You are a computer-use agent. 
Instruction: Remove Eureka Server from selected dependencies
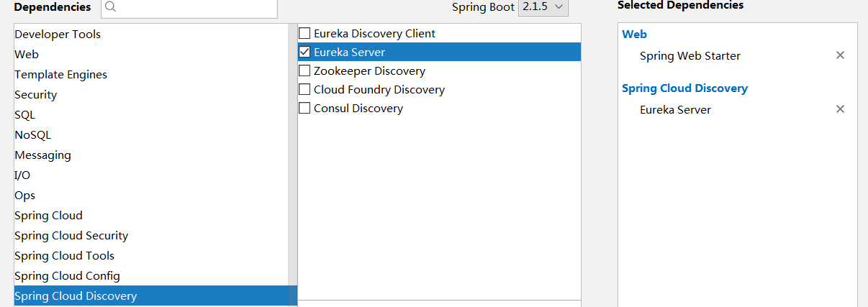click(840, 109)
